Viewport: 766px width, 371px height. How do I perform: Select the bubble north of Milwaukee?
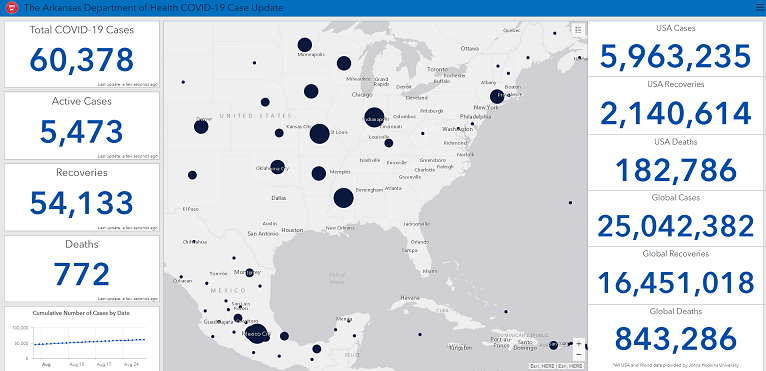point(344,63)
